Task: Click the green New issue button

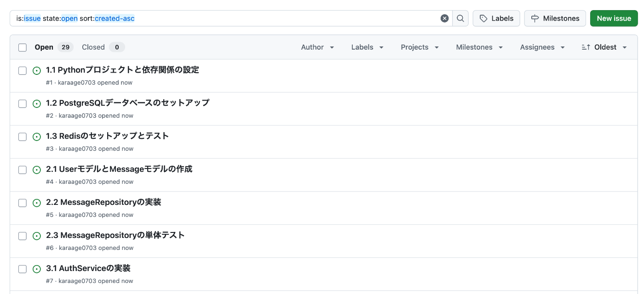Action: click(x=614, y=18)
